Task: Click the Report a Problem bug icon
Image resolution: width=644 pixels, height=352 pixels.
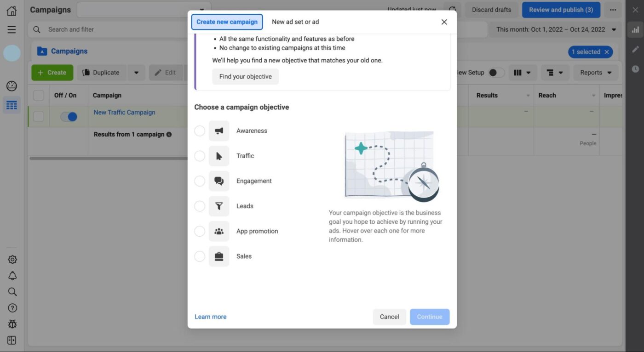Action: [11, 324]
